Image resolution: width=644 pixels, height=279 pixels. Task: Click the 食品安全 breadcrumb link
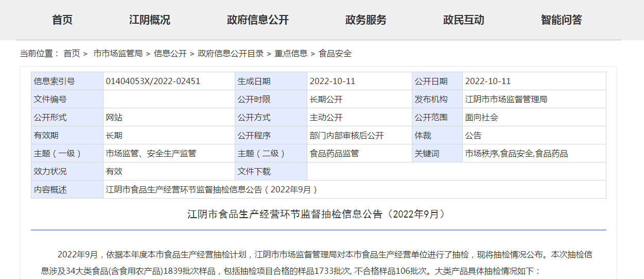(335, 53)
